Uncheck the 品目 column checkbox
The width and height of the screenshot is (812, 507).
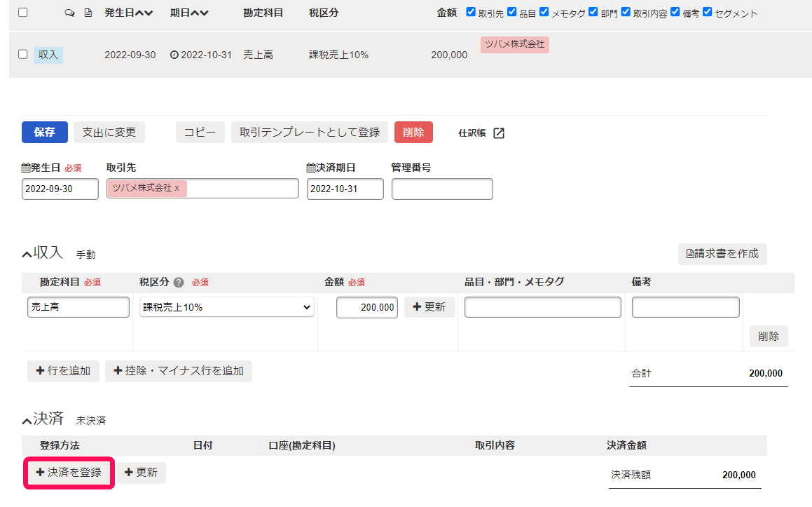click(511, 12)
